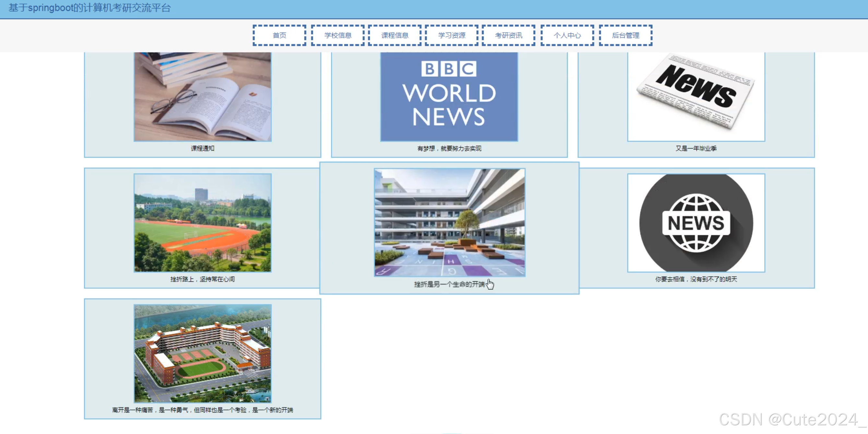Screen dimensions: 868x434
Task: Open the newspaper News image
Action: [696, 96]
